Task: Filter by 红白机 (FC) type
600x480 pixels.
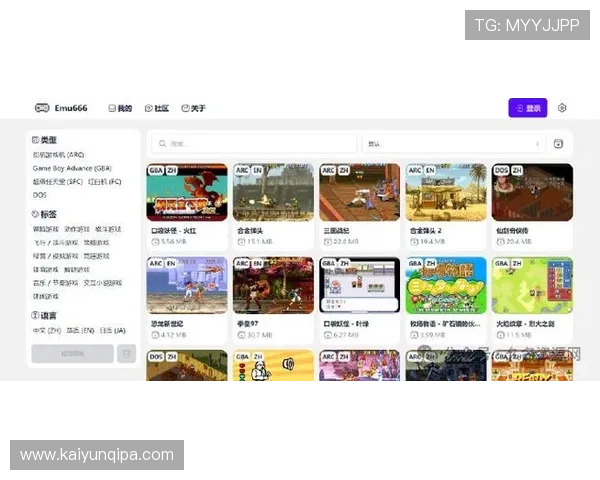Action: click(104, 181)
